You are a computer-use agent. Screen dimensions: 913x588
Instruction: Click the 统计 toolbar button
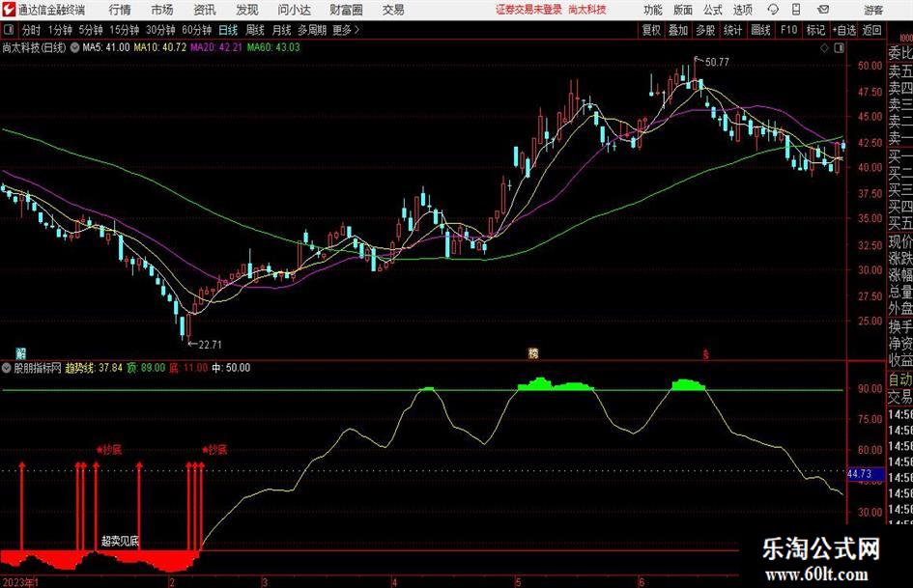tap(732, 30)
